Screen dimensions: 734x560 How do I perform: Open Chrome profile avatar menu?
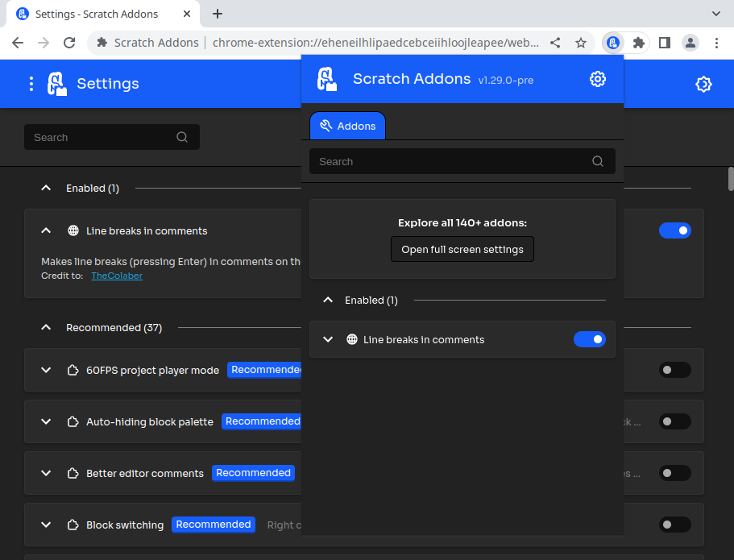point(690,43)
